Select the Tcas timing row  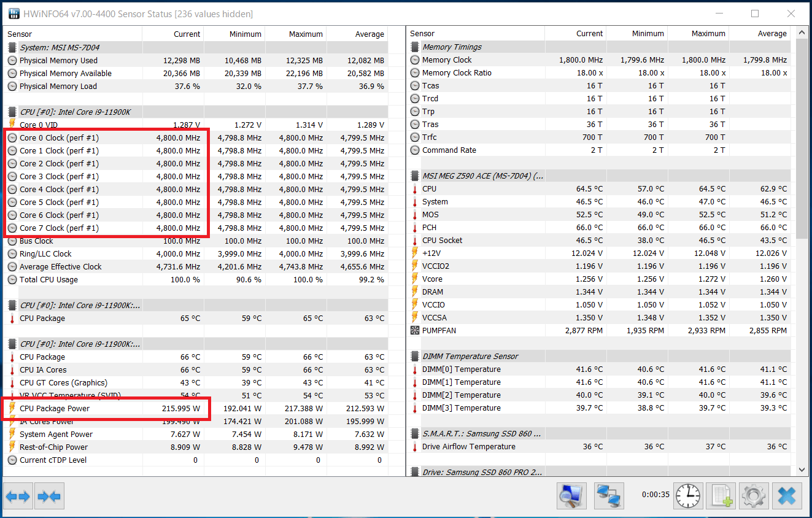[x=598, y=85]
